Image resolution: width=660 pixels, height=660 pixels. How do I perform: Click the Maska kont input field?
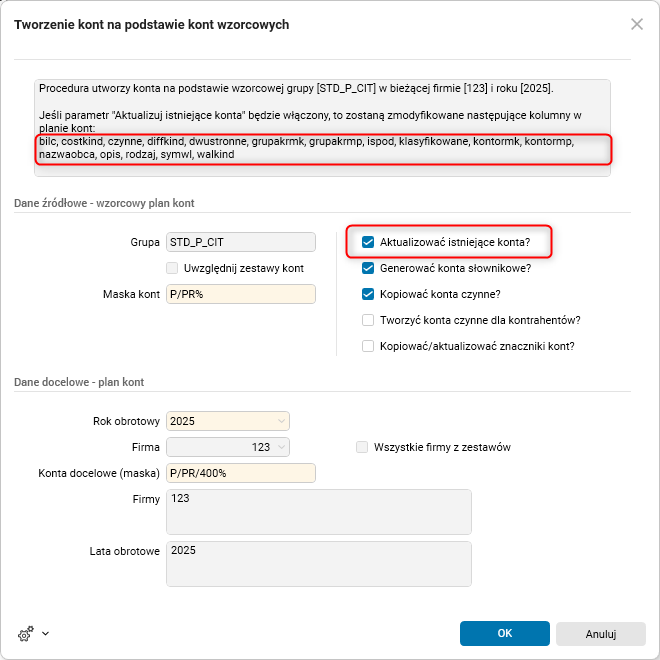click(240, 294)
